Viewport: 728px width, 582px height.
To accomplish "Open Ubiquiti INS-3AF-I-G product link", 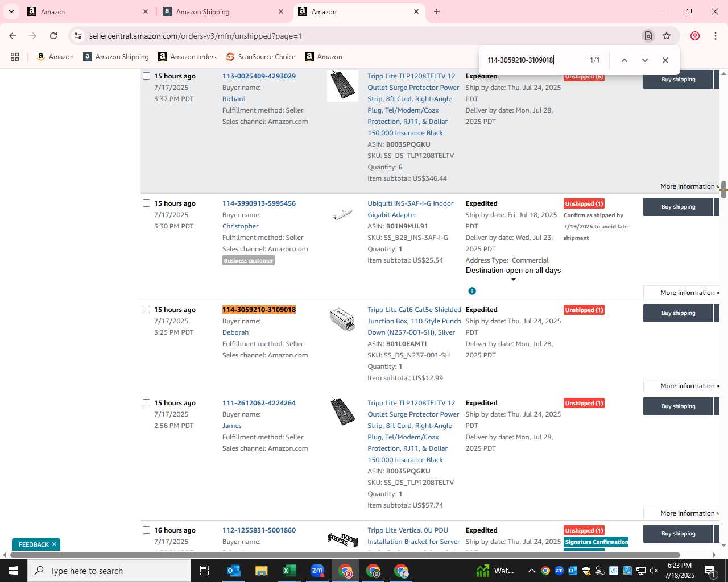I will [x=410, y=209].
